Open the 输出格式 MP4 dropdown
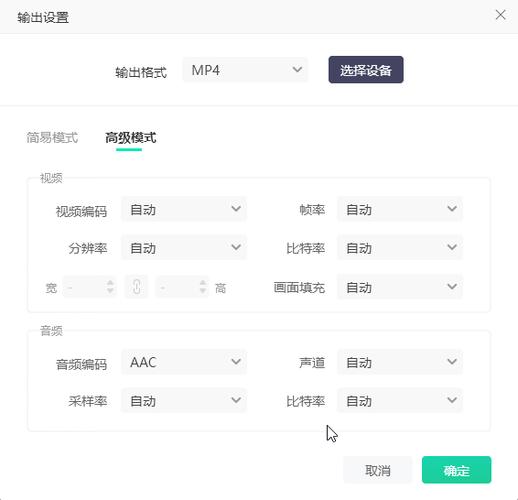Viewport: 518px width, 500px height. point(245,70)
